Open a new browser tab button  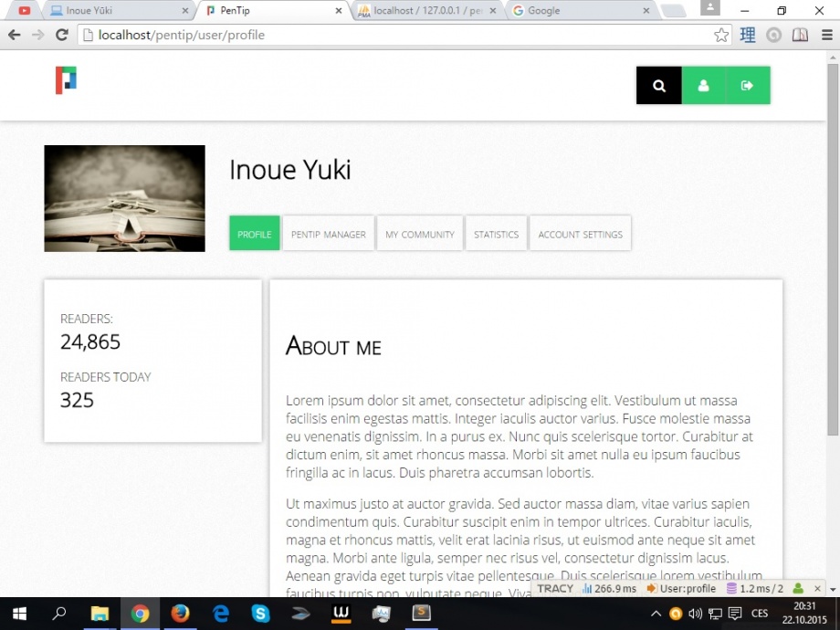point(674,10)
